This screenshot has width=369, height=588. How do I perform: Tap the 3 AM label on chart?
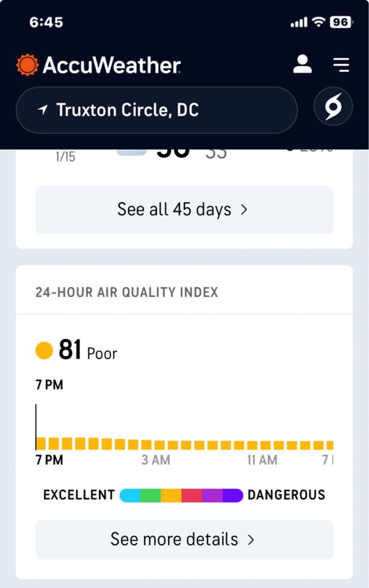pyautogui.click(x=156, y=460)
